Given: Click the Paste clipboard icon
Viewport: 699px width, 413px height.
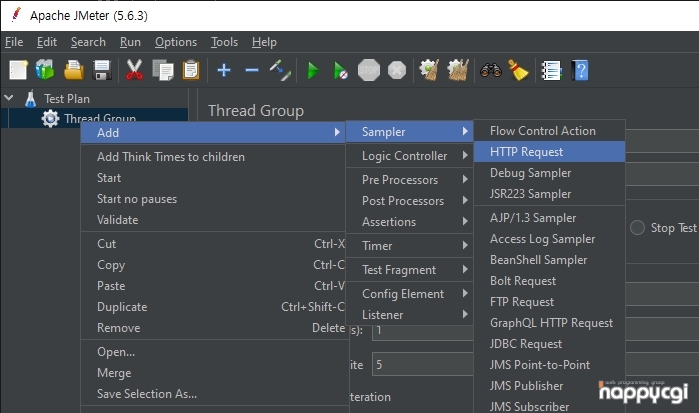Looking at the screenshot, I should 191,70.
